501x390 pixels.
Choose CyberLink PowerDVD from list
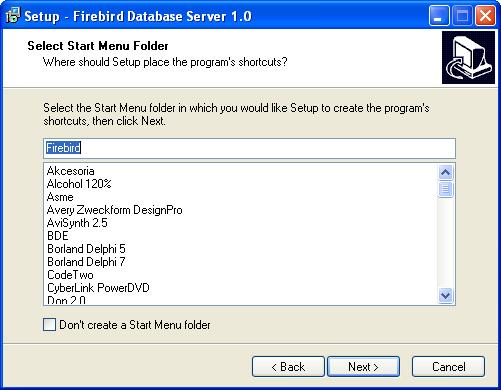coord(98,288)
